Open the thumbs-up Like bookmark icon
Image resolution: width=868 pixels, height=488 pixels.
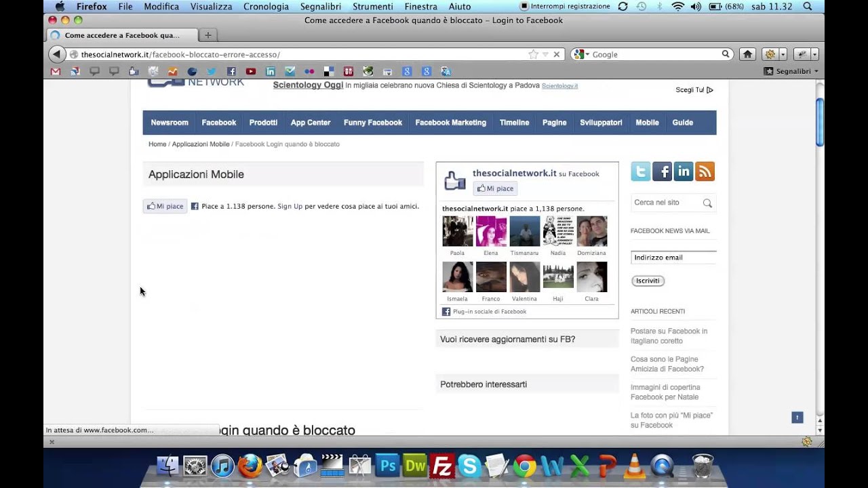[x=134, y=71]
